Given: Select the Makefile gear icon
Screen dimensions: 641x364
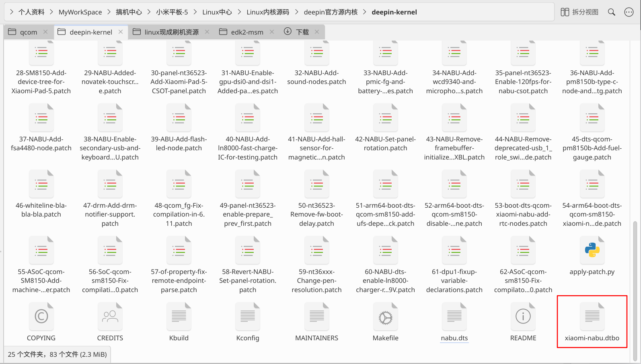Looking at the screenshot, I should point(385,317).
